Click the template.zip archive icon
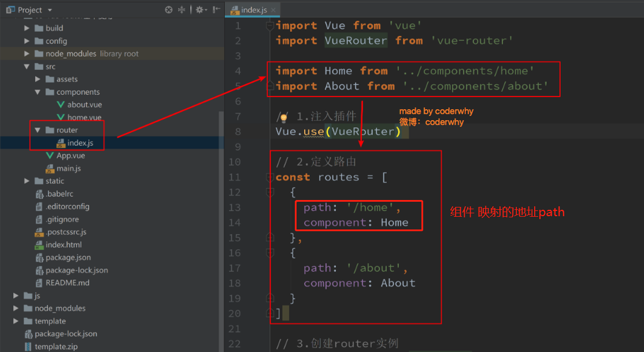The width and height of the screenshot is (644, 352). click(28, 347)
